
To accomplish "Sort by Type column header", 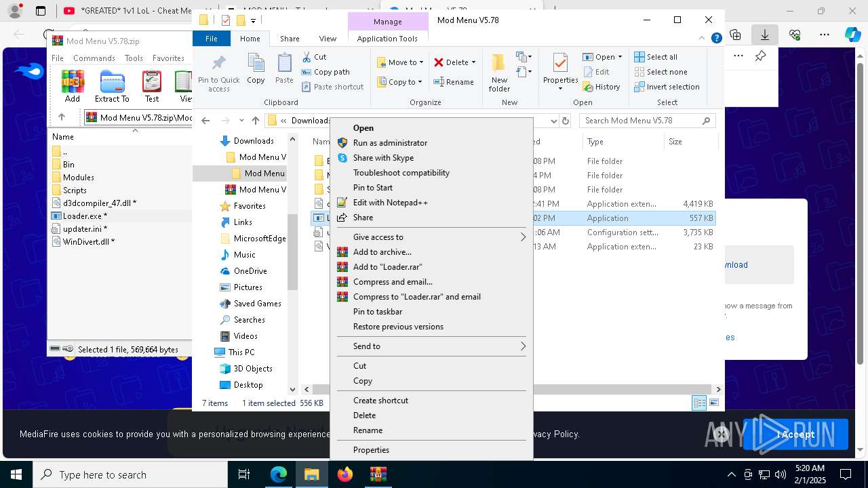I will 623,142.
